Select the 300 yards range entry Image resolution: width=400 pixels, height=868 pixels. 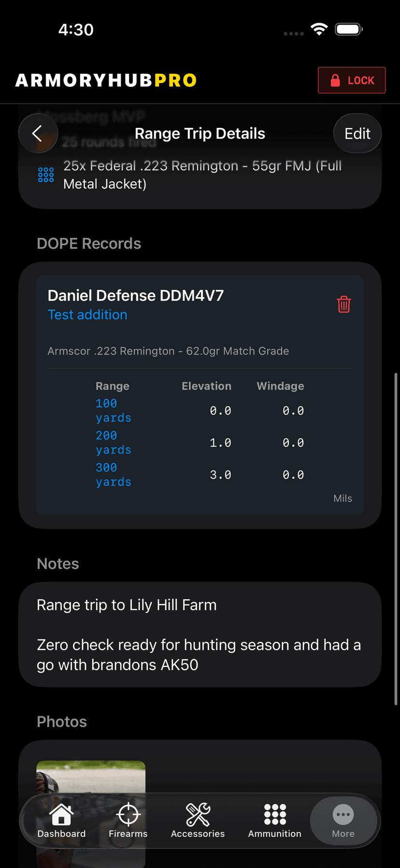113,475
